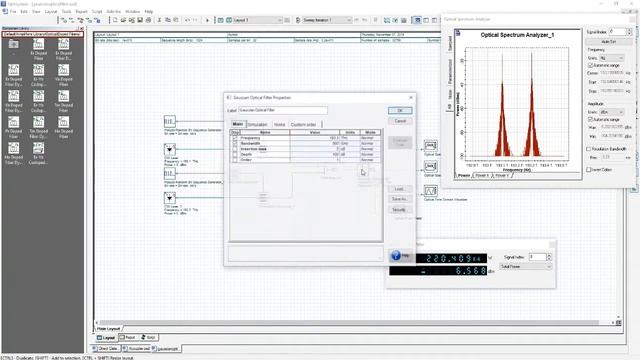Viewport: 640px width, 360px height.
Task: Click the Mode cell of Frequency row
Action: [x=370, y=138]
